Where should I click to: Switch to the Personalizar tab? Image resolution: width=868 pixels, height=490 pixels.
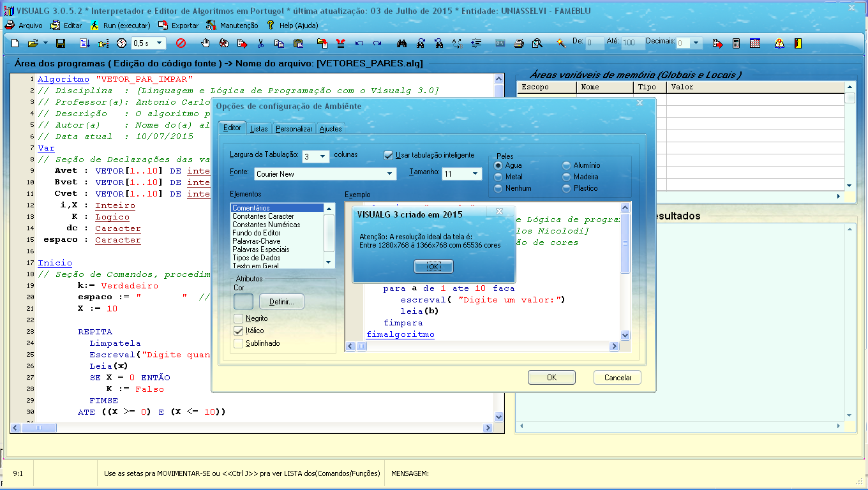pos(294,129)
